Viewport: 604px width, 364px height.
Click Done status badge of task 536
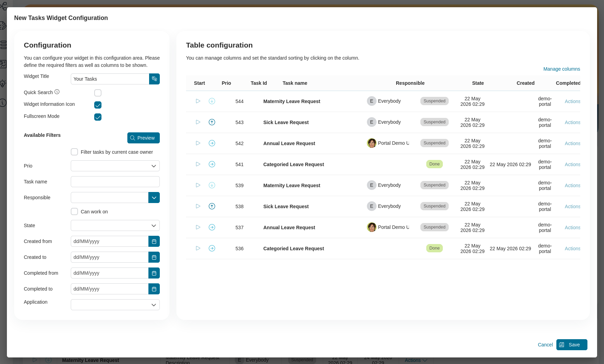coord(435,248)
